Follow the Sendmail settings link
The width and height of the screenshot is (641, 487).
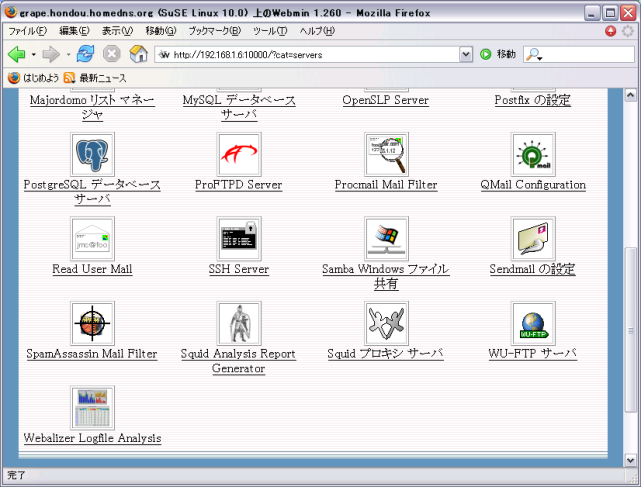click(x=533, y=270)
